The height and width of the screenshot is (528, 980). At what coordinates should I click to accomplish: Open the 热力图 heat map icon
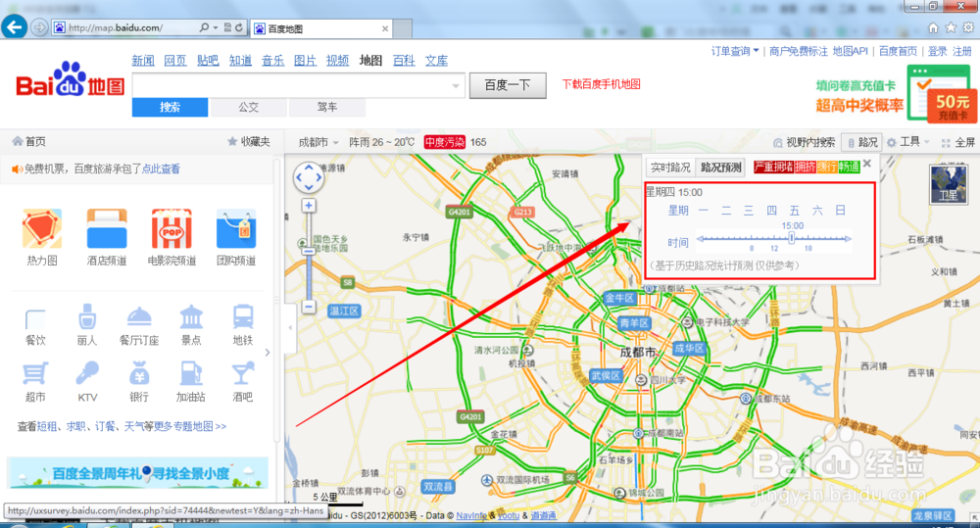click(42, 228)
